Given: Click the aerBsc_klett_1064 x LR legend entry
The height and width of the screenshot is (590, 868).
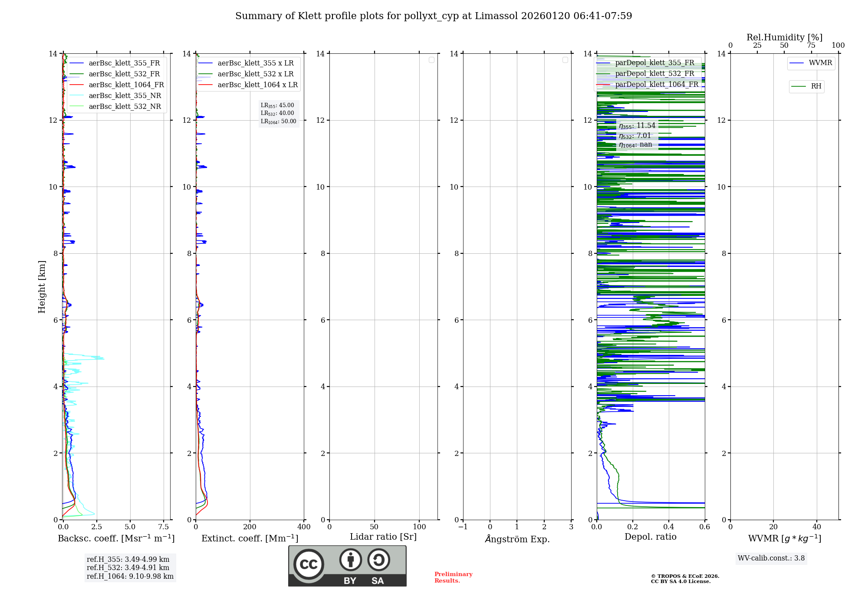Looking at the screenshot, I should [257, 85].
